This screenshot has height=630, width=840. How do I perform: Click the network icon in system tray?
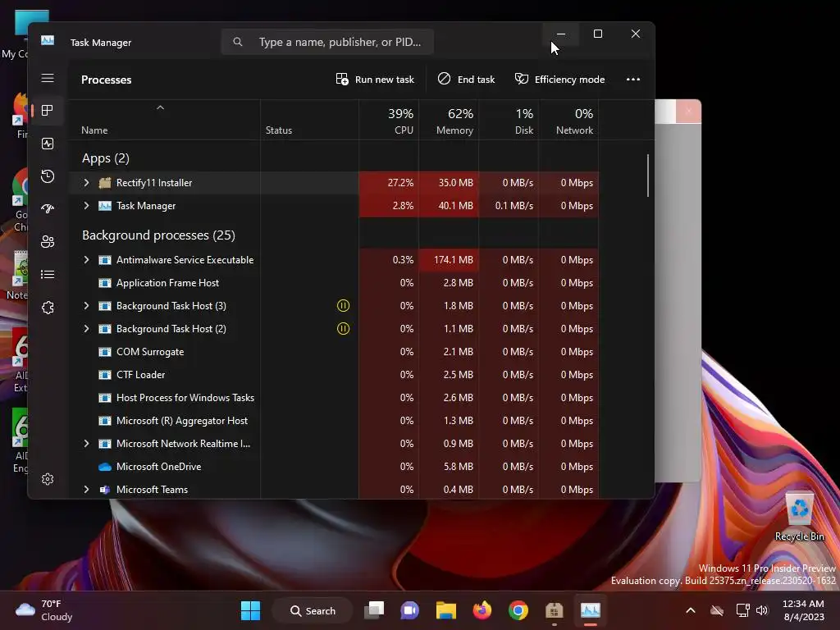pos(742,610)
